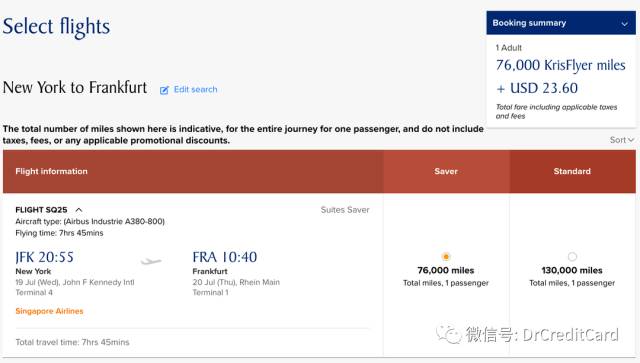Viewport: 640px width, 363px height.
Task: Select the Saver 76,000 miles radio button
Action: pyautogui.click(x=446, y=256)
